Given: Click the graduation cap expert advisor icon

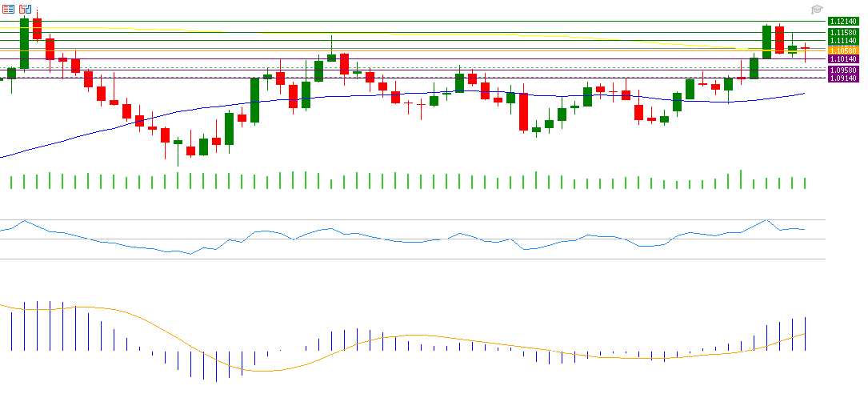Looking at the screenshot, I should pos(816,10).
